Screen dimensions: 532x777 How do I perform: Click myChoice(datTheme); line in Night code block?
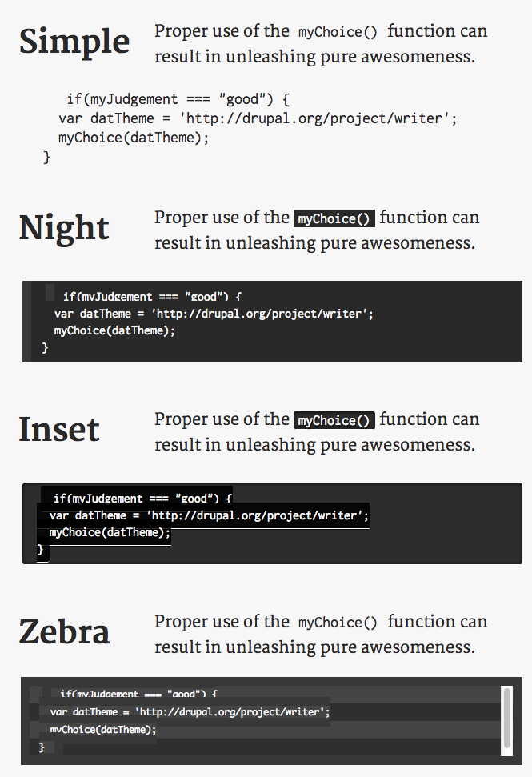click(x=114, y=330)
